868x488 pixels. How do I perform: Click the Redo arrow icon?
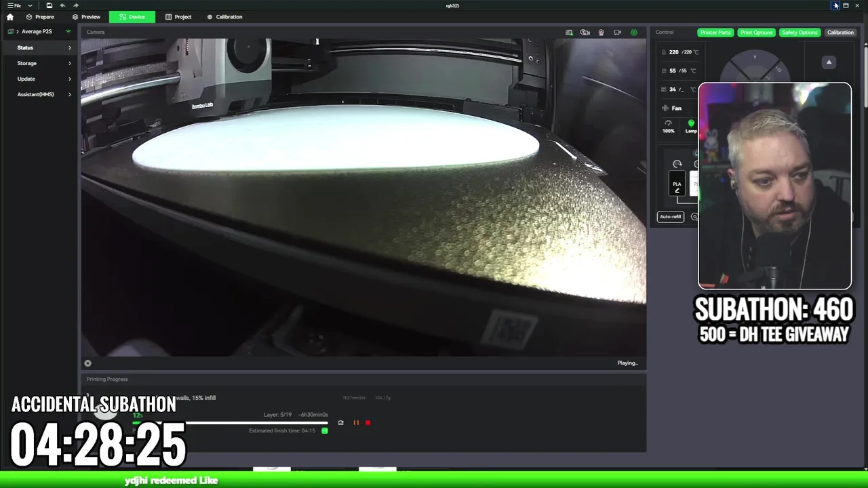[x=75, y=5]
